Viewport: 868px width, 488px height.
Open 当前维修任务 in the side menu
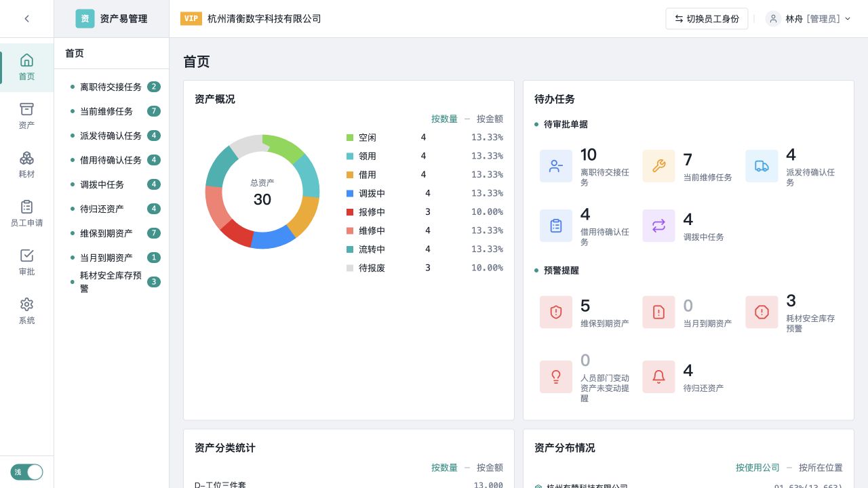click(112, 111)
